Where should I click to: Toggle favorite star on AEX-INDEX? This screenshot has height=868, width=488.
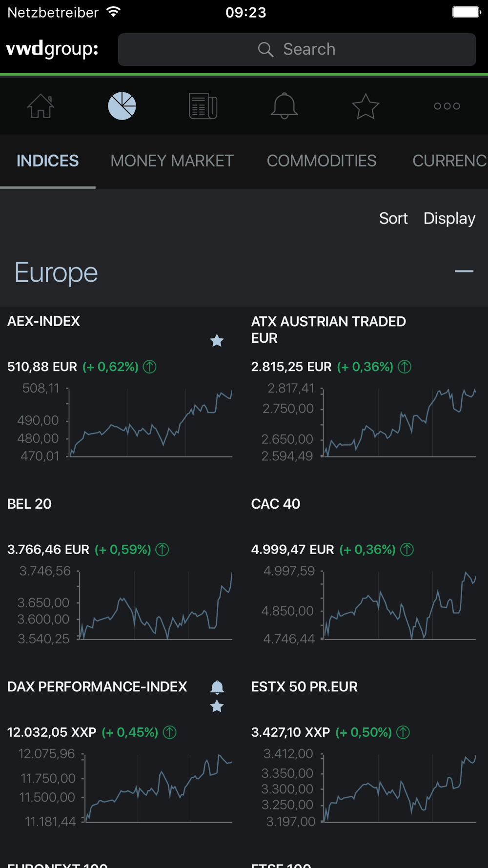point(217,340)
